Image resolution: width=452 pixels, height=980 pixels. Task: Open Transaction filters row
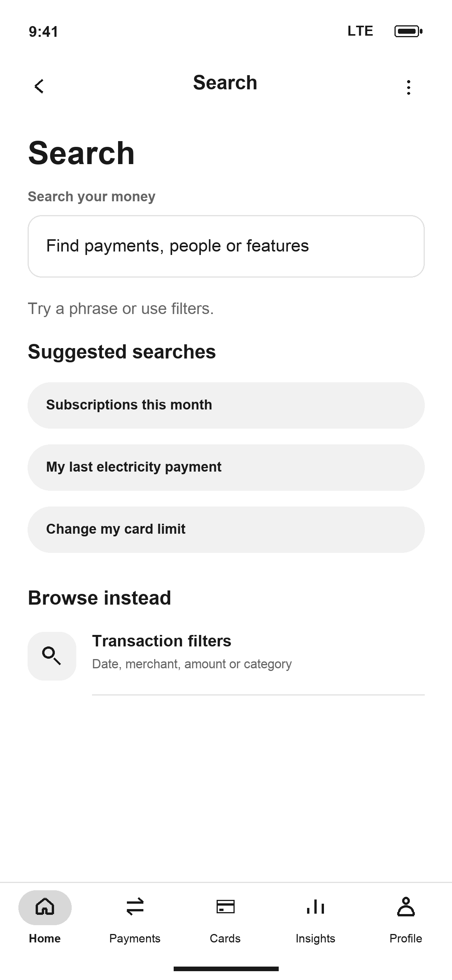(x=226, y=656)
